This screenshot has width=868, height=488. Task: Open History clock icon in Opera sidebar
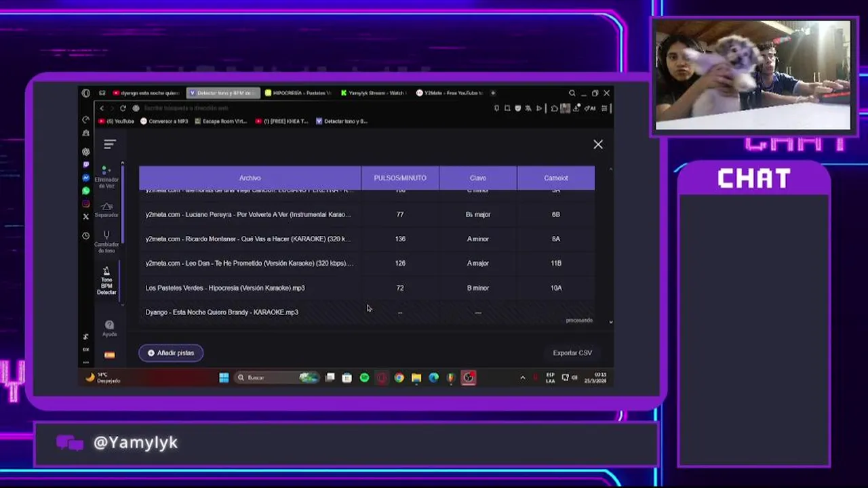pos(85,236)
